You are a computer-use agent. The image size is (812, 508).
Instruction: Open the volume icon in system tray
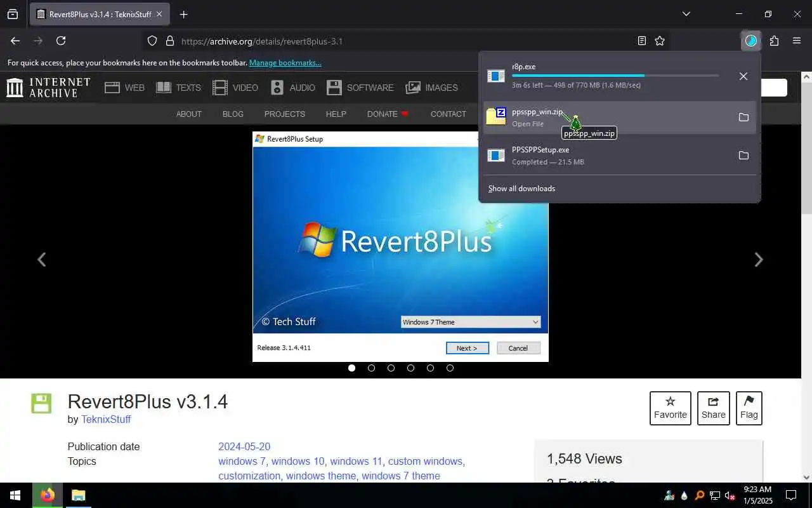(730, 495)
